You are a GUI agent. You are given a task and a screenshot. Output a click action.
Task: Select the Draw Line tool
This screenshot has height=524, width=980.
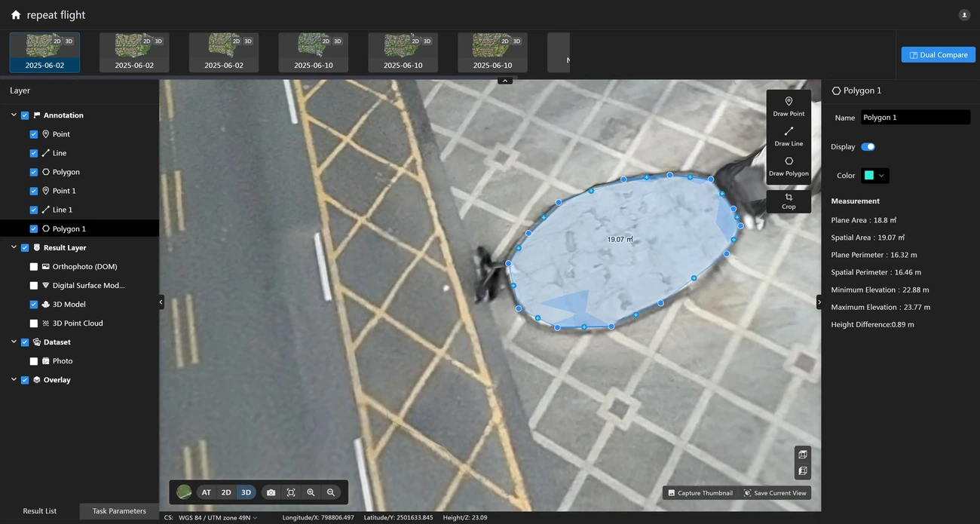tap(789, 136)
